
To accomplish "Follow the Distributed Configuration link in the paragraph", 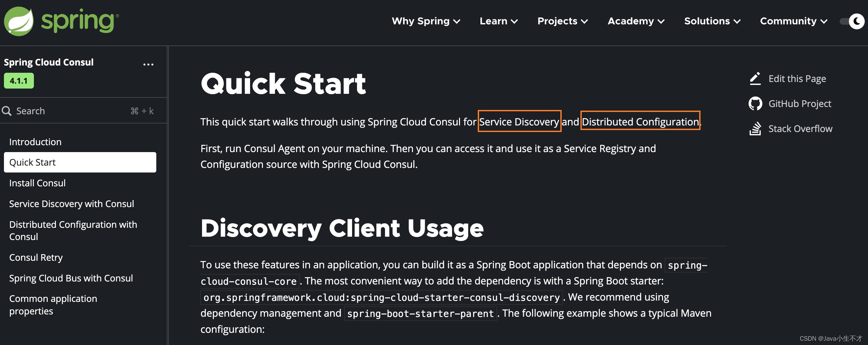I will coord(640,122).
